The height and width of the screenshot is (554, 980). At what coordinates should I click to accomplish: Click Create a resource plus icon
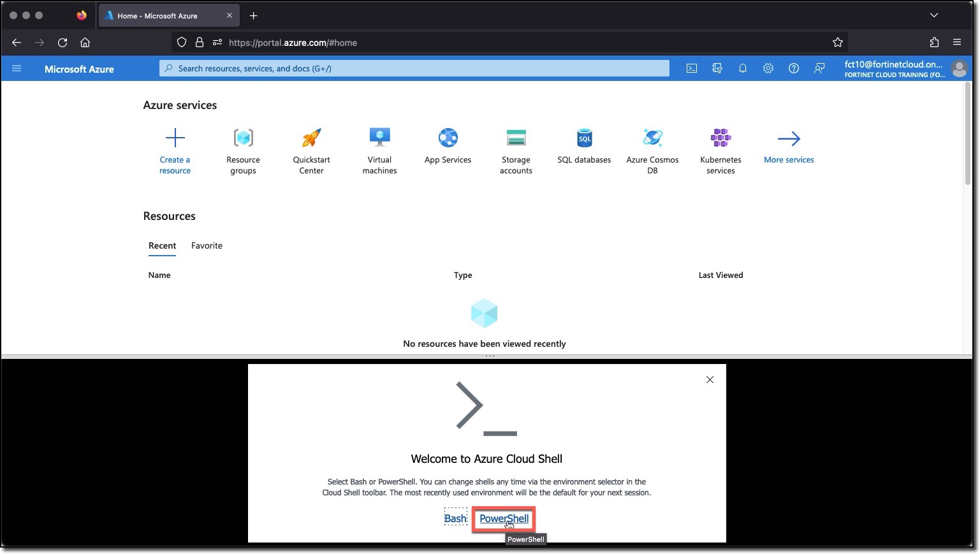coord(175,138)
